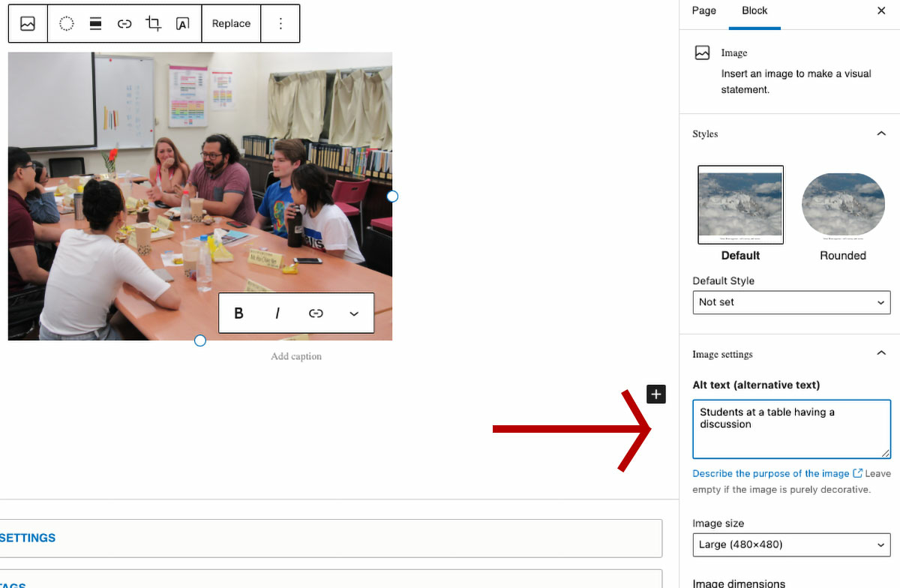Click the Add caption field
This screenshot has width=900, height=588.
(296, 356)
